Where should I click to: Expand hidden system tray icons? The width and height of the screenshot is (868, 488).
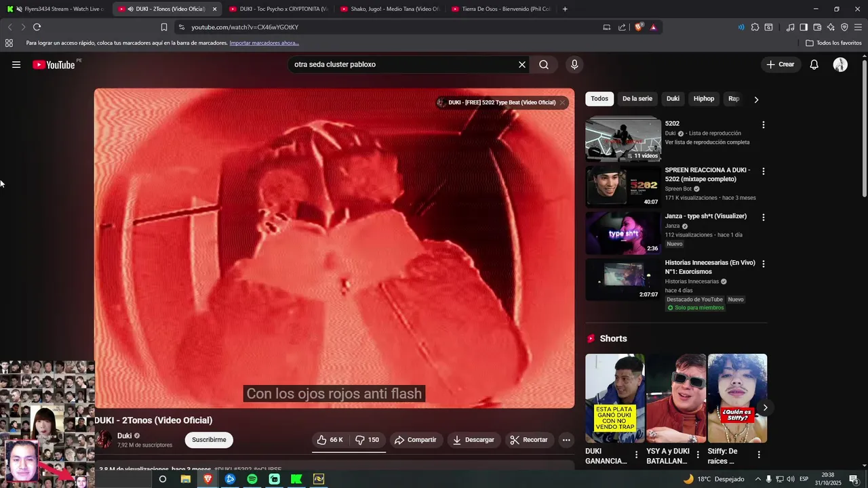758,479
